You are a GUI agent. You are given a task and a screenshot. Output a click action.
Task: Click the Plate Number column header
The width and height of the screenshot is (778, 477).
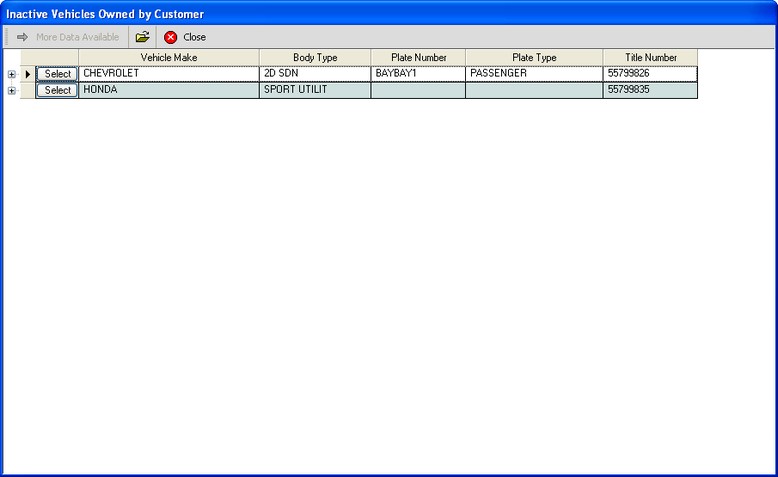[x=418, y=58]
